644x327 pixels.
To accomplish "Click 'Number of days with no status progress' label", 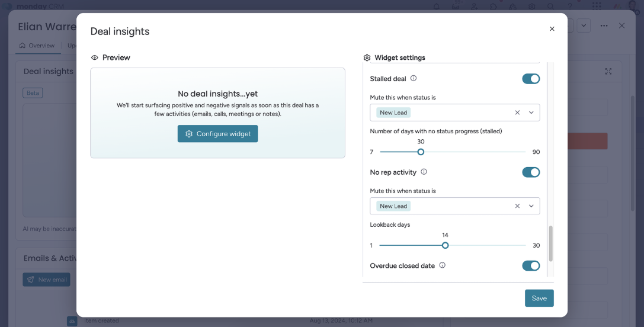I will coord(436,132).
